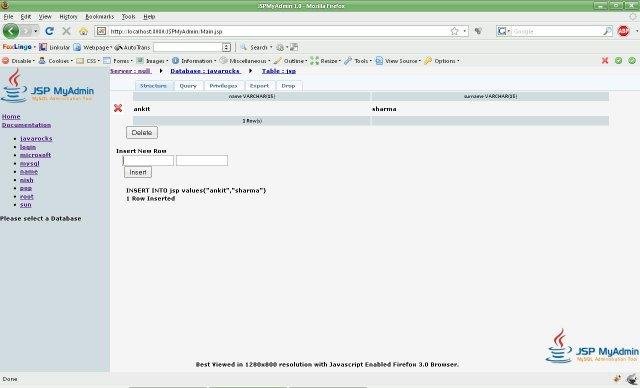This screenshot has width=640, height=388.
Task: Switch to the Query tab
Action: (x=188, y=86)
